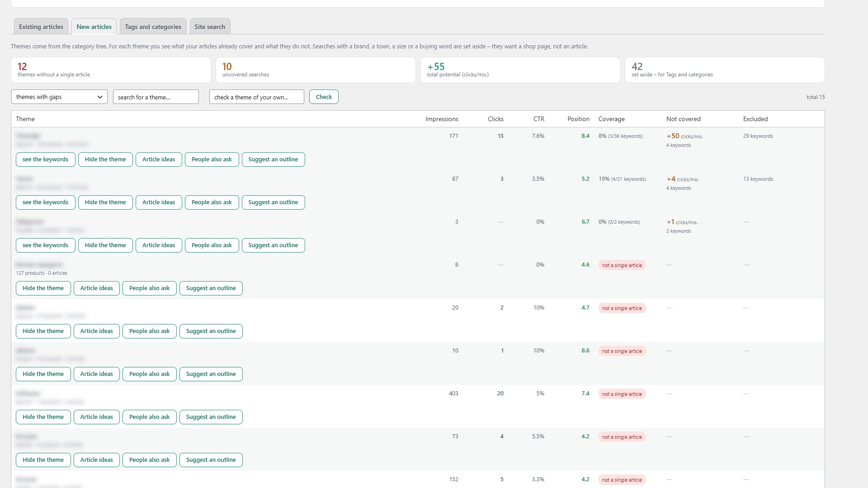The width and height of the screenshot is (868, 488).
Task: Click the '29 keywords' excluded value
Action: [x=758, y=136]
